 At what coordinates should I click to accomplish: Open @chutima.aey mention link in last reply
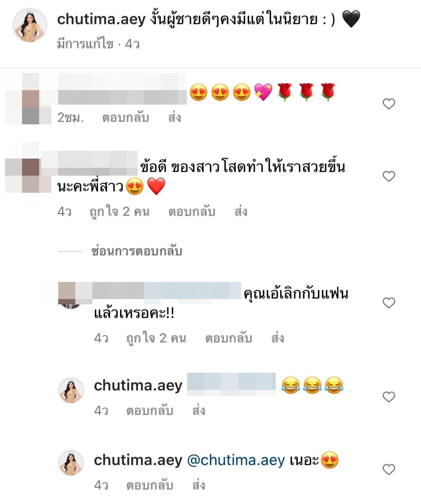click(x=236, y=460)
